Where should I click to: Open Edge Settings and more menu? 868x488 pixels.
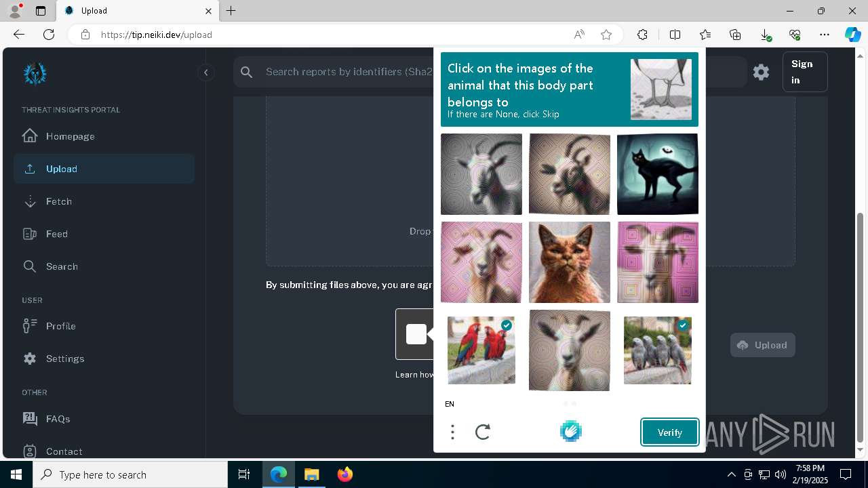coord(825,35)
